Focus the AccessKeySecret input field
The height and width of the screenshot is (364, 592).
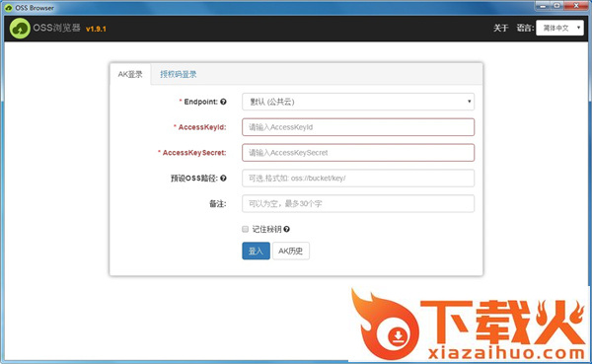click(358, 153)
